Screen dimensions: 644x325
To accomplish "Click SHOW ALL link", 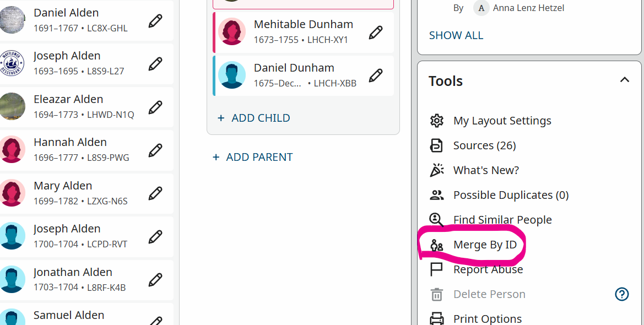I will coord(456,35).
